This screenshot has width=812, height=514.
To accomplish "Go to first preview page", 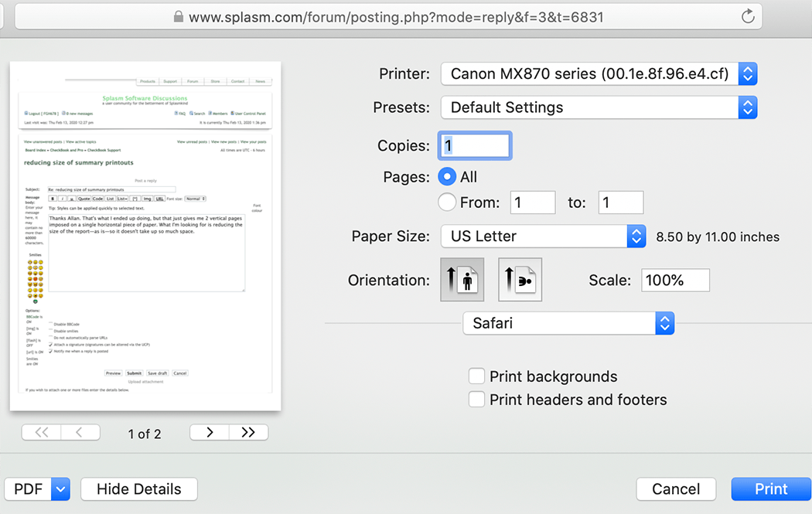I will 42,432.
